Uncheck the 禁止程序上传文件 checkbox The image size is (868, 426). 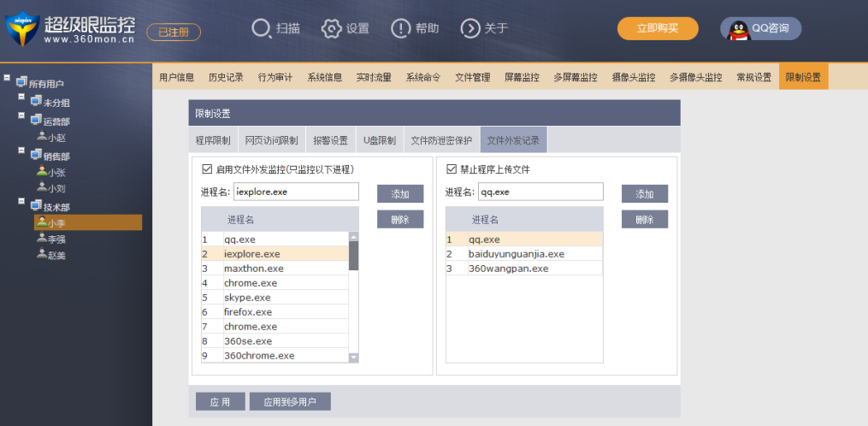pyautogui.click(x=452, y=169)
